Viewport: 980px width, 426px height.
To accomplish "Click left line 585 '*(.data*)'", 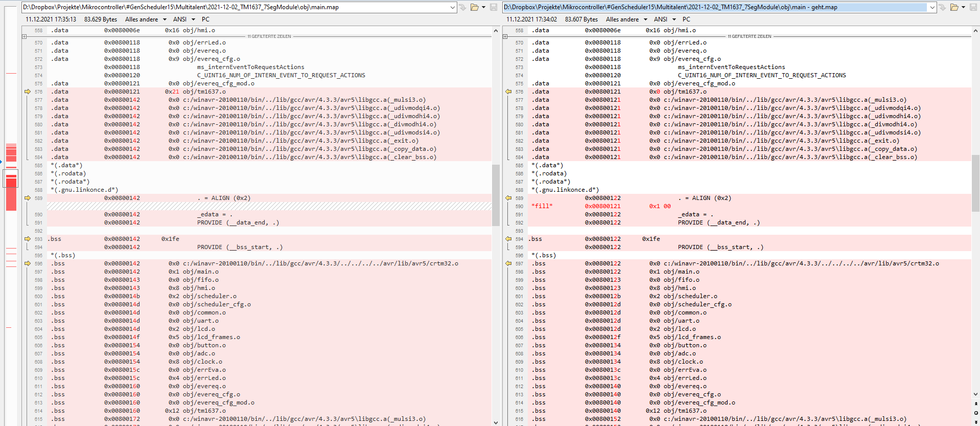I will (x=66, y=165).
